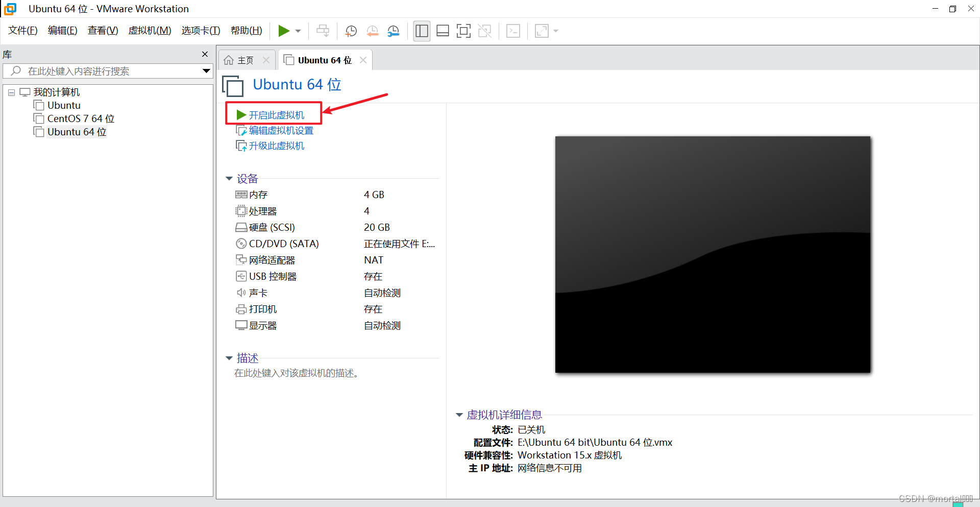Take a snapshot of the virtual machine
The height and width of the screenshot is (507, 980).
351,31
